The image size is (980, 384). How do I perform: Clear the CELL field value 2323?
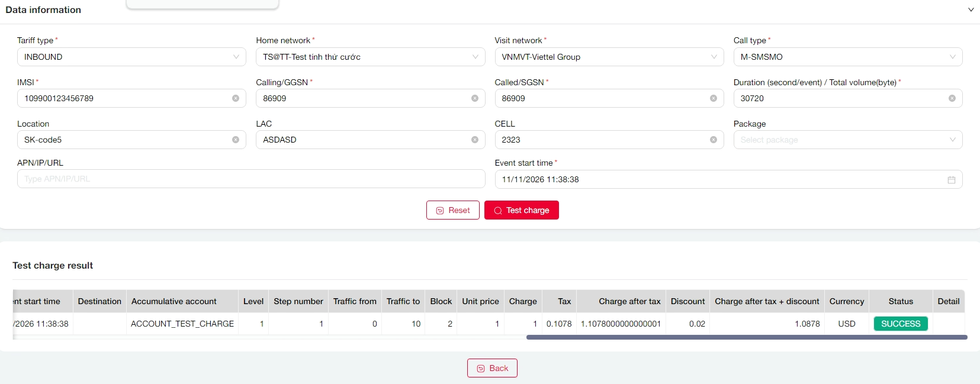point(713,140)
